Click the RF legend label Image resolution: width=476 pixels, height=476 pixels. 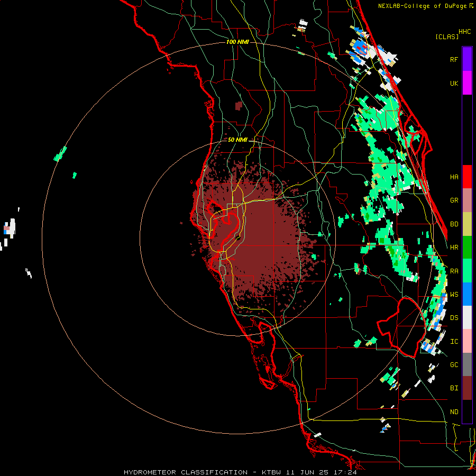coord(454,59)
